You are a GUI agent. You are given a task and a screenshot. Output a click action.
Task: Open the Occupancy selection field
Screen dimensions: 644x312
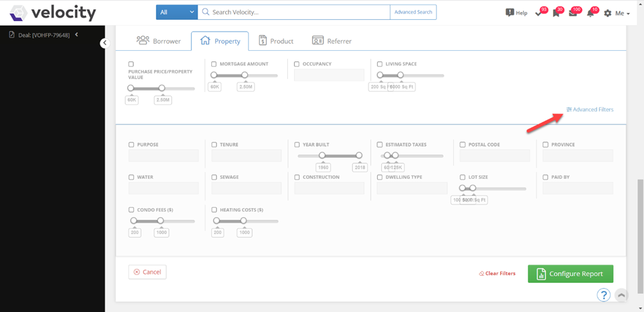click(x=329, y=75)
